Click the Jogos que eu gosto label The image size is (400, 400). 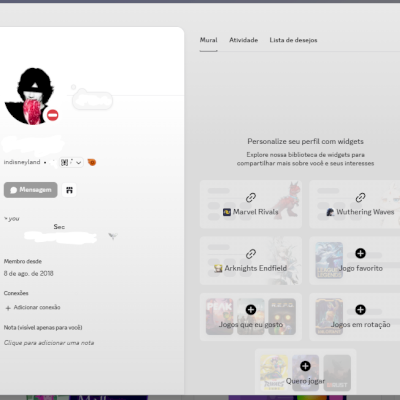[251, 325]
